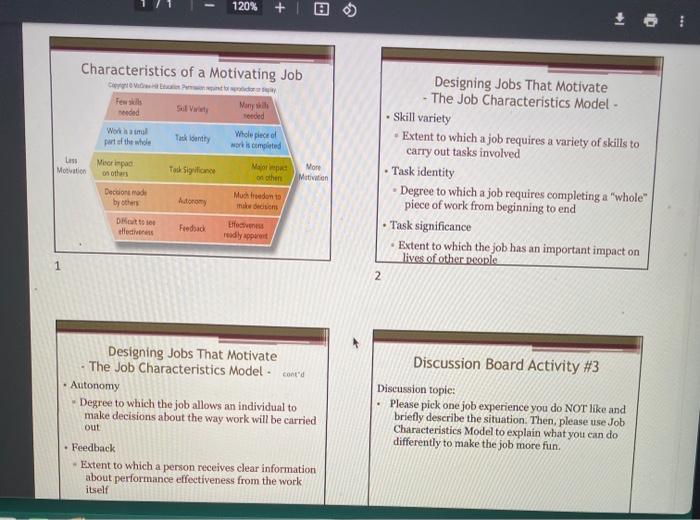
Task: Print the document
Action: [650, 20]
